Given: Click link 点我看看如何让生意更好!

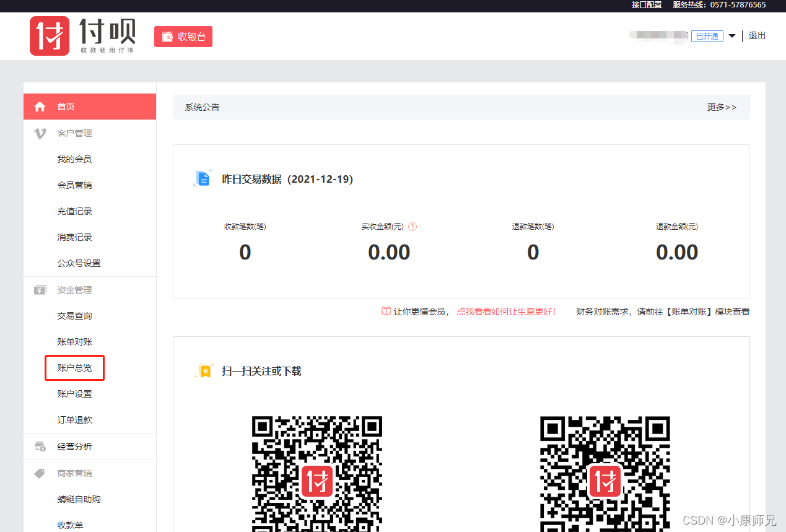Looking at the screenshot, I should [506, 312].
